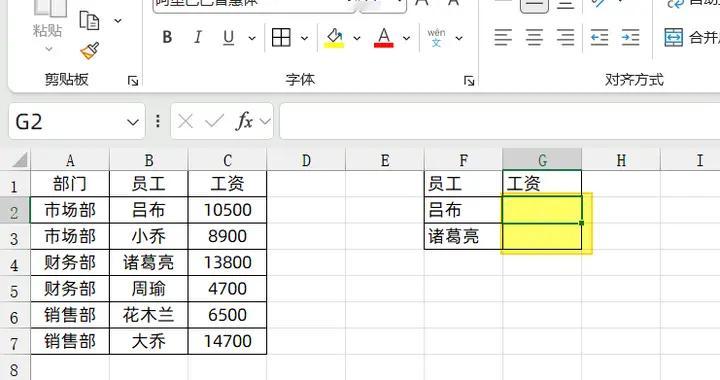Screen dimensions: 720x380
Task: Click cell B3 containing 小乔
Action: [149, 236]
